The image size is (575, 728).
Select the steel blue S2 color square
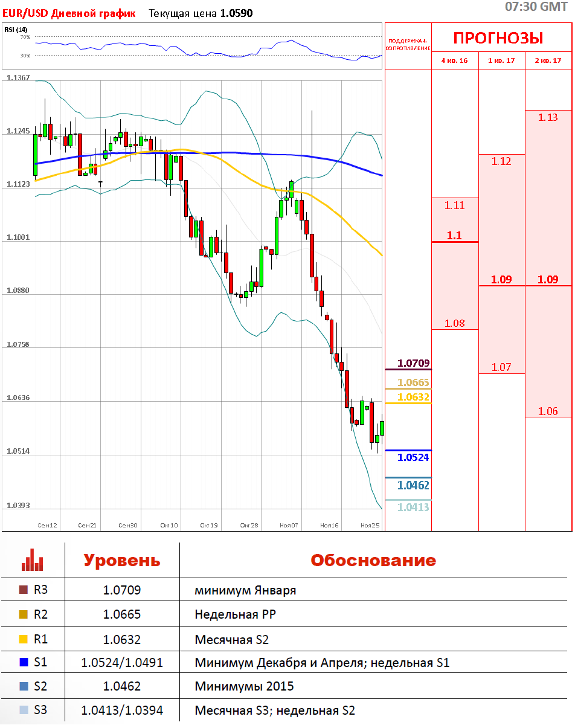point(24,686)
